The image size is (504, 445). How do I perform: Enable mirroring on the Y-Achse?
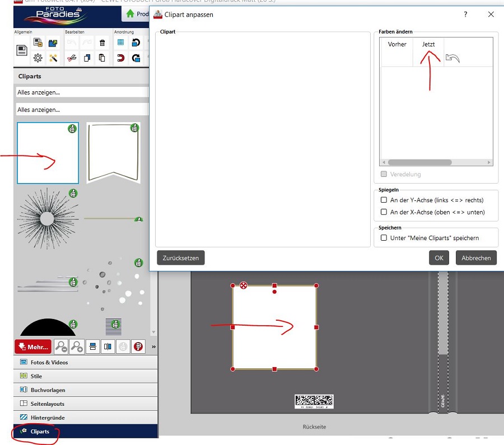tap(384, 200)
